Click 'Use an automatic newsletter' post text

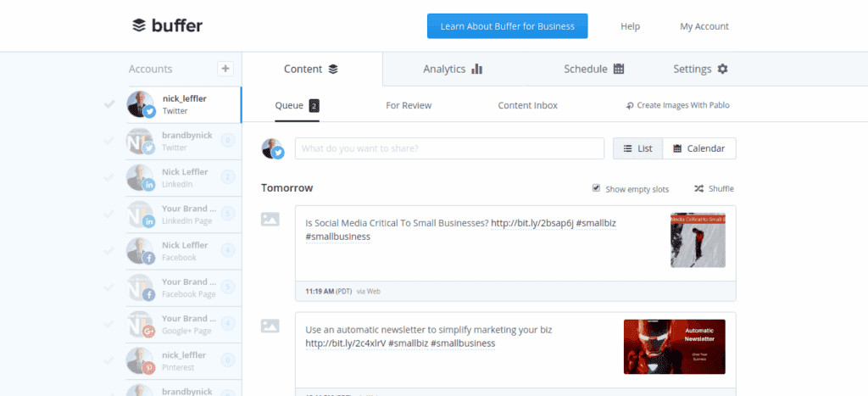pyautogui.click(x=428, y=330)
